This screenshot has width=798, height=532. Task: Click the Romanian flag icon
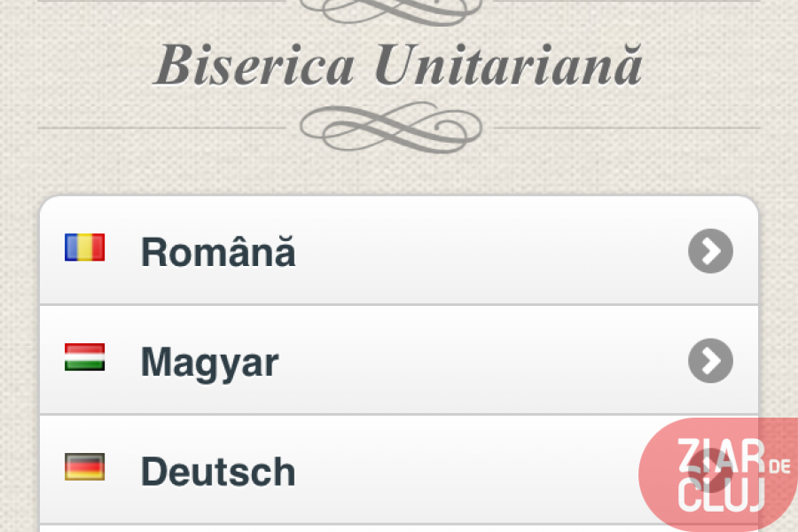coord(85,247)
